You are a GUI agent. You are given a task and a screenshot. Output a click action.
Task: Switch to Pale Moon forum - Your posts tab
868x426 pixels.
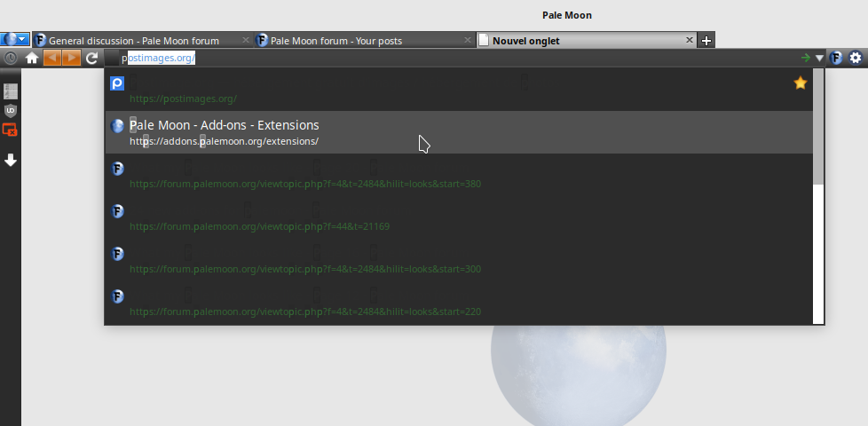click(x=365, y=41)
